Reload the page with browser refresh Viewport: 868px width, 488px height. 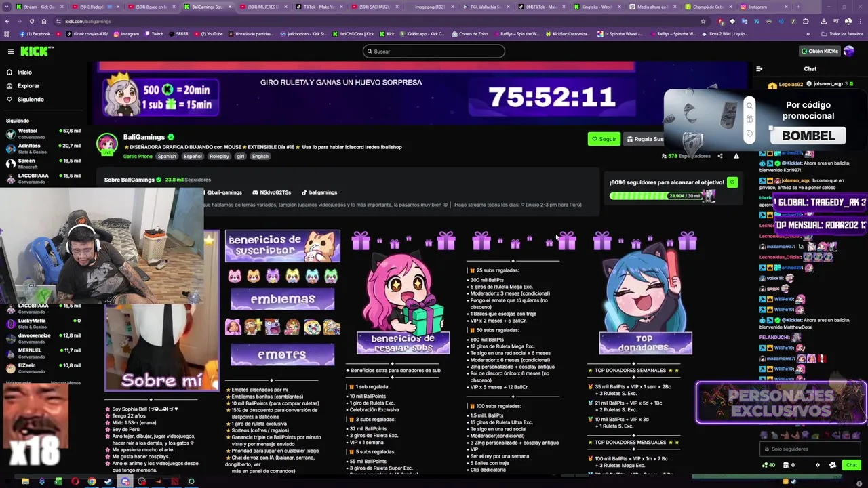point(31,21)
